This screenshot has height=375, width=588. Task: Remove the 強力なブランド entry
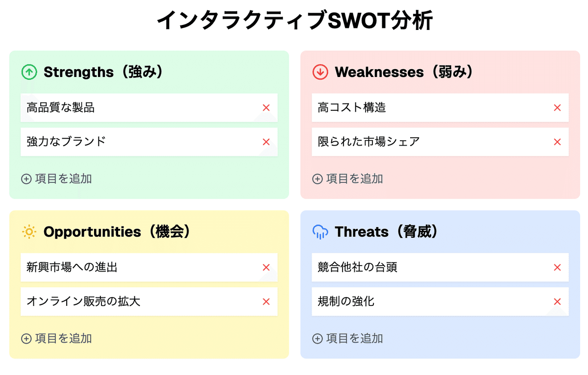tap(266, 142)
